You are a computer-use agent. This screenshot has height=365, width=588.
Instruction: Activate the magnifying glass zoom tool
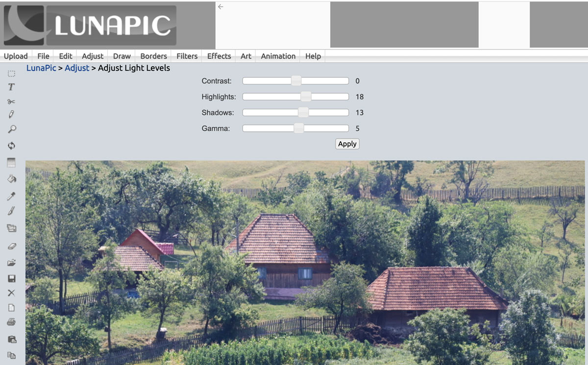point(11,129)
